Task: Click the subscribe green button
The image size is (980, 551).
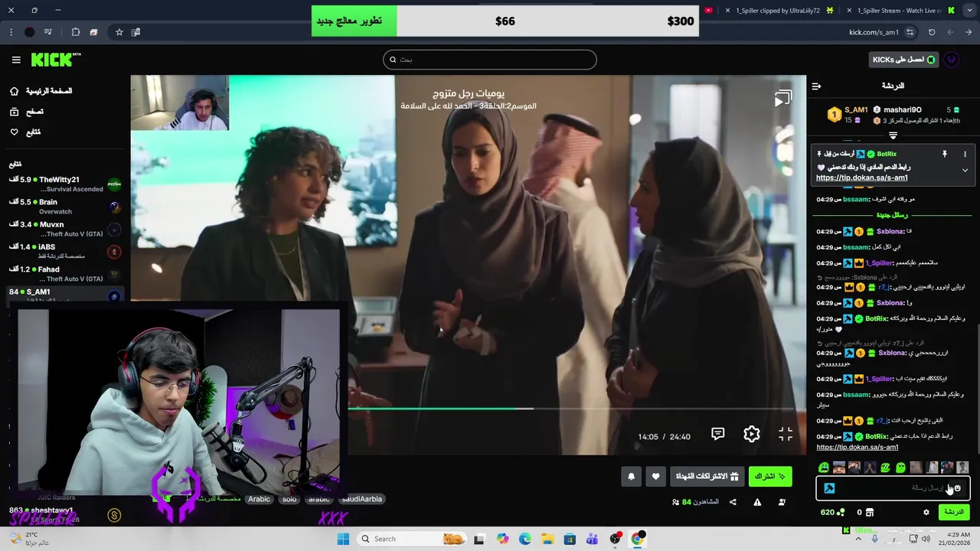Action: click(769, 476)
